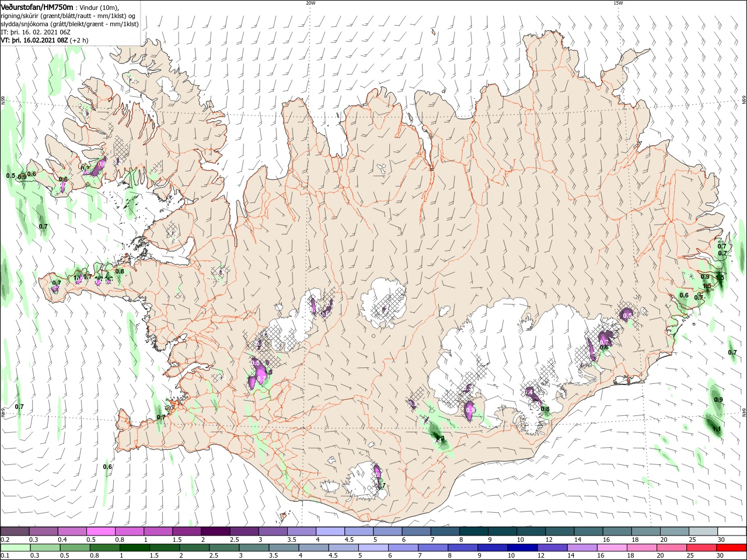747x560 pixels.
Task: Click the VT valid time line 08Z
Action: 45,40
